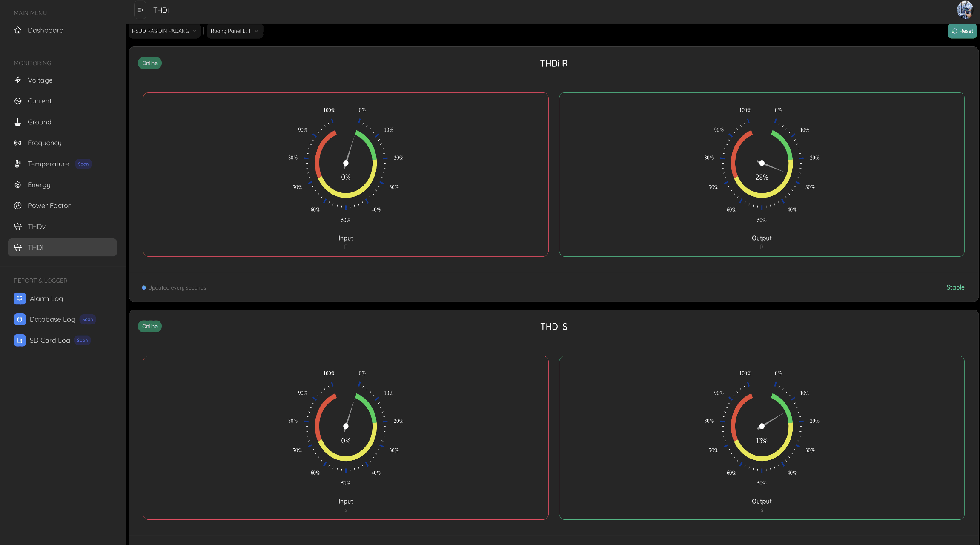The width and height of the screenshot is (980, 545).
Task: Click the THDi S Input gauge card
Action: pyautogui.click(x=345, y=438)
